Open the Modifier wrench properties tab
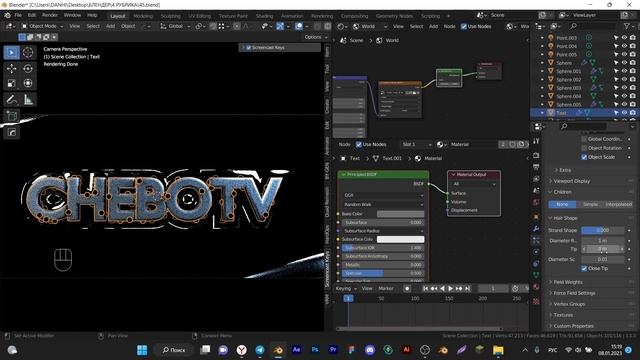Screen dimensions: 640x360 click(x=536, y=229)
